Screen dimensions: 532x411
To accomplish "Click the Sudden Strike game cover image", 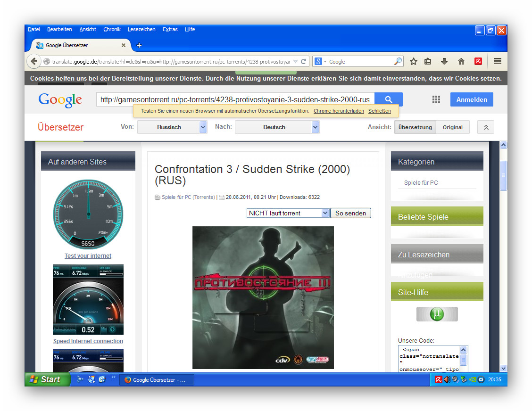I will tap(263, 297).
